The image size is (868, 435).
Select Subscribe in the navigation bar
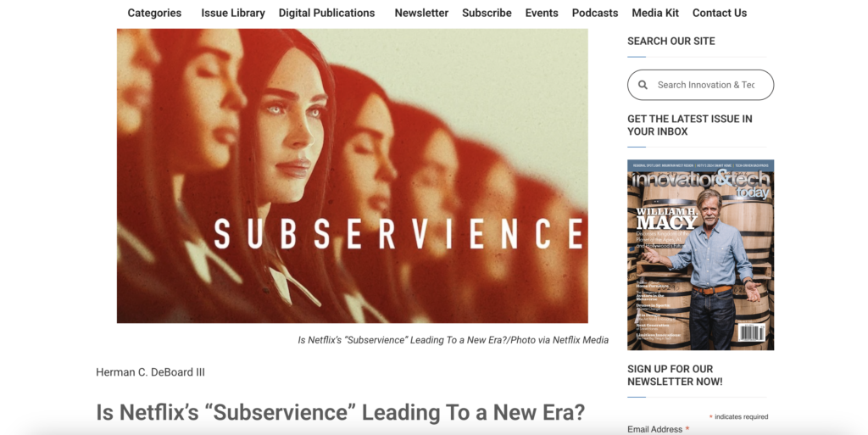click(x=487, y=13)
